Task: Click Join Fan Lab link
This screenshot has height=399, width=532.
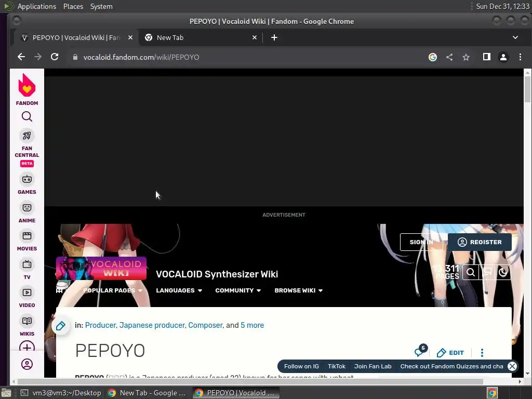Action: pos(373,366)
